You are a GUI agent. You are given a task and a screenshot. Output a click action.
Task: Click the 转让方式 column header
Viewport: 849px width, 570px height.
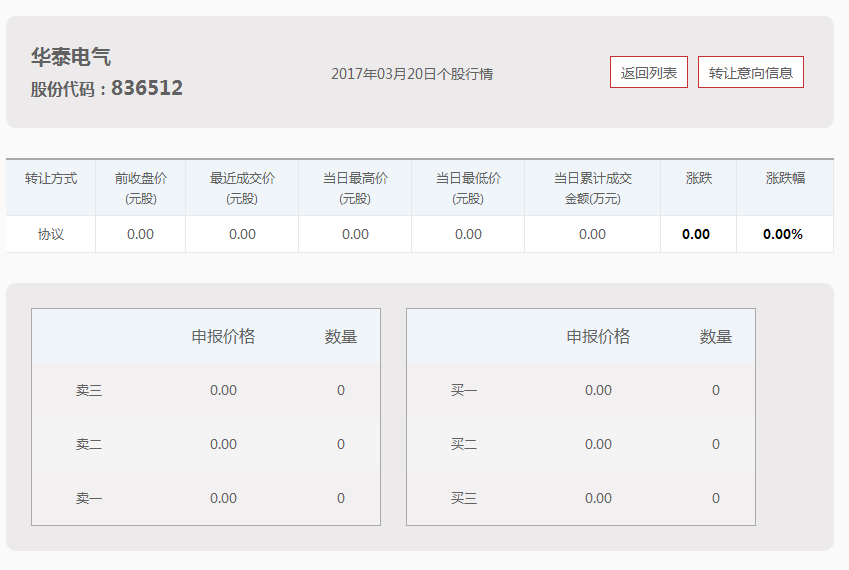[x=51, y=178]
